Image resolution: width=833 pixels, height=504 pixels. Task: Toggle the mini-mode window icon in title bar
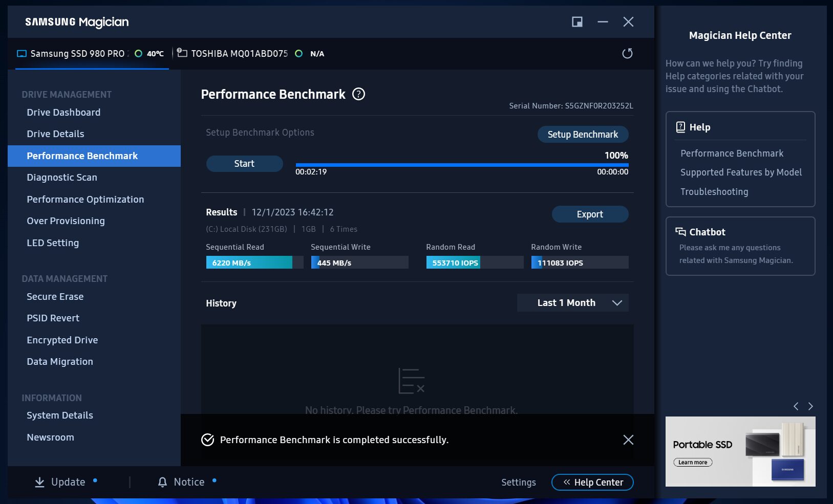coord(577,21)
